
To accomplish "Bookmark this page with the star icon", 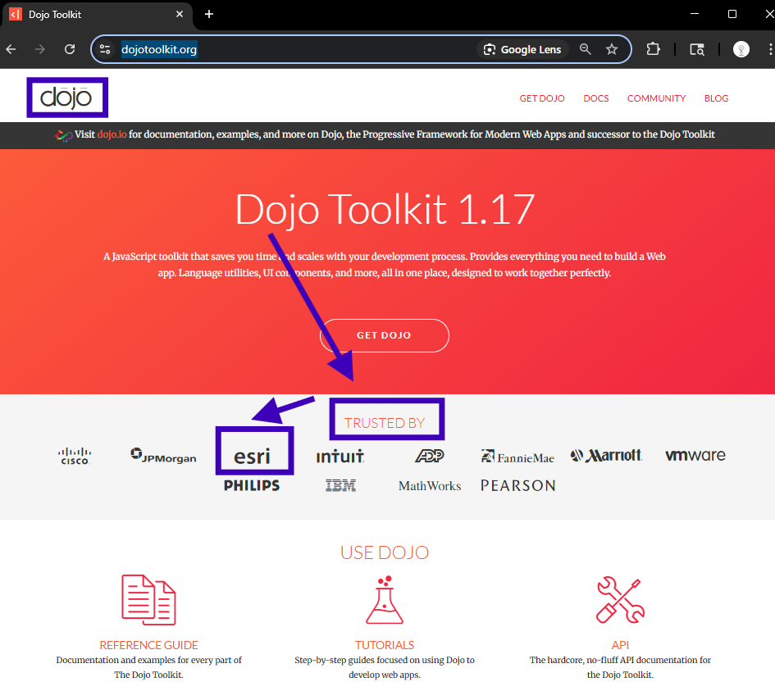I will 612,49.
